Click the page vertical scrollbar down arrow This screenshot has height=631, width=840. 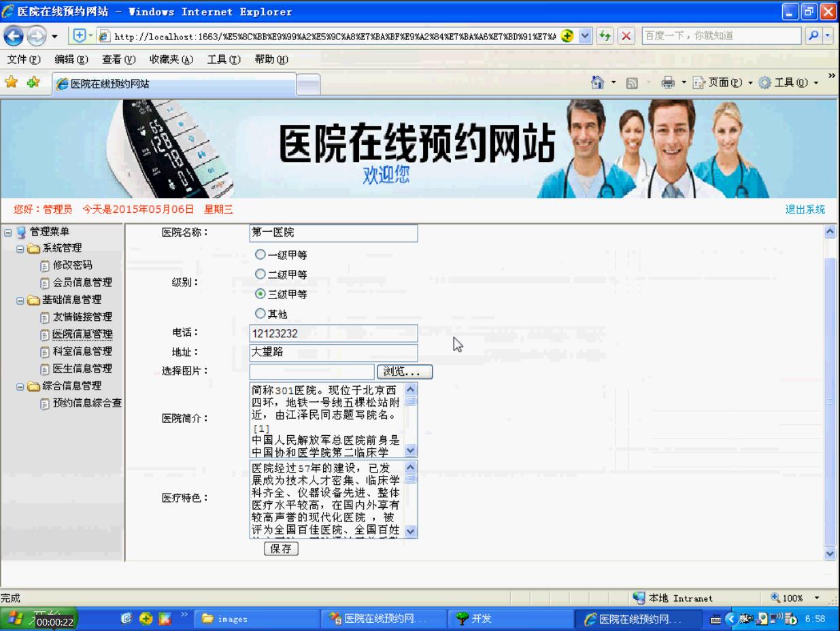coord(830,554)
